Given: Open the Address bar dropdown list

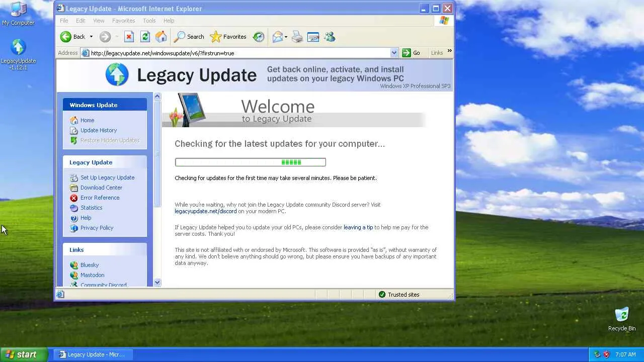Looking at the screenshot, I should [394, 53].
